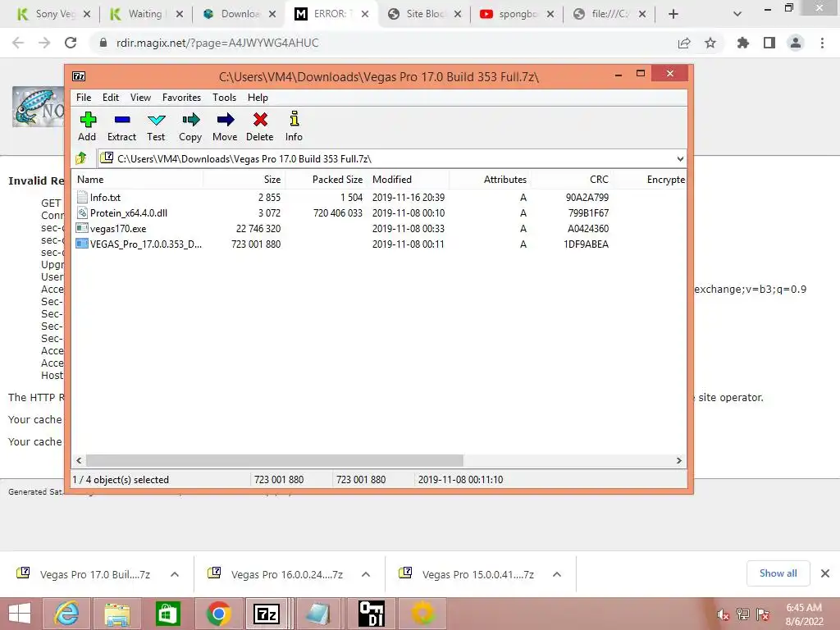
Task: Sort by the Attributes column header
Action: (491, 180)
